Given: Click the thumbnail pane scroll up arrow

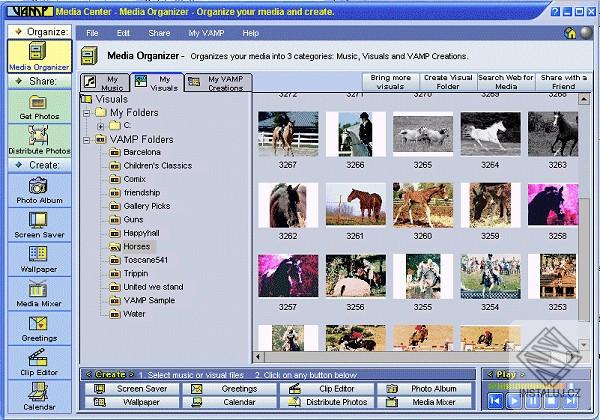Looking at the screenshot, I should click(584, 100).
